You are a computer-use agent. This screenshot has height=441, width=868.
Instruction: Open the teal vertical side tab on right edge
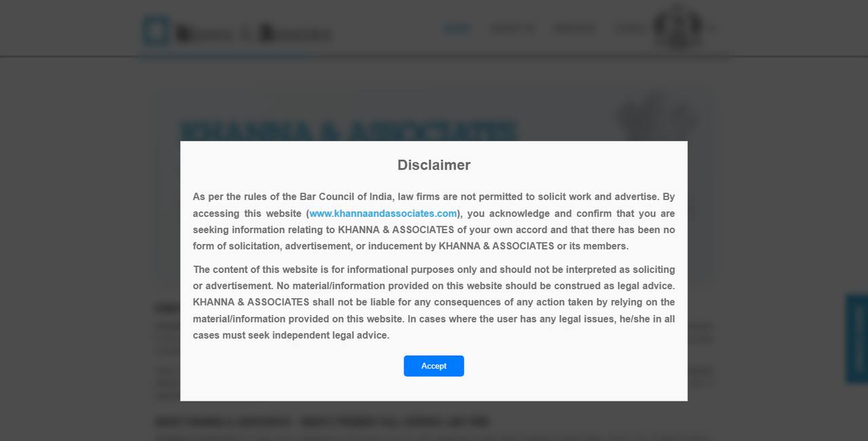point(857,339)
